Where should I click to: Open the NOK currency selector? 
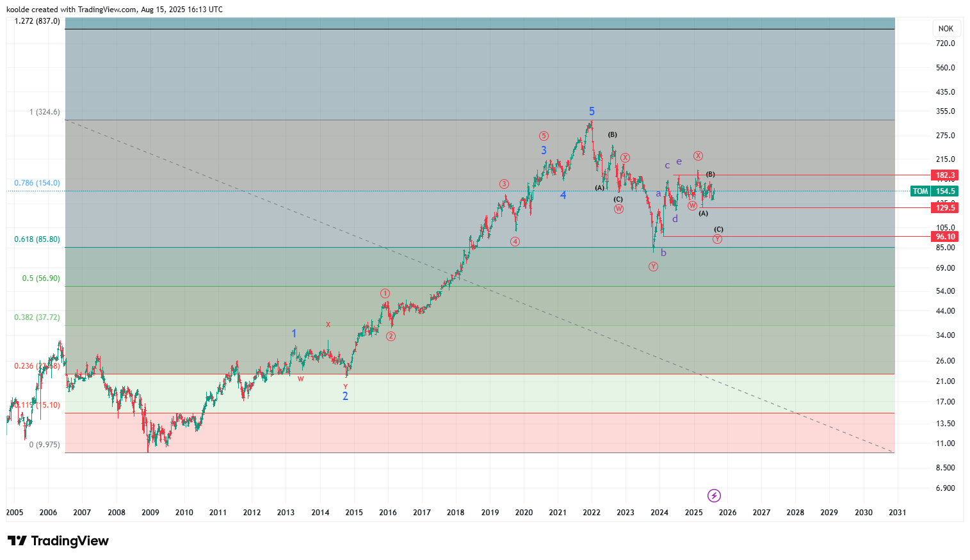pos(946,29)
